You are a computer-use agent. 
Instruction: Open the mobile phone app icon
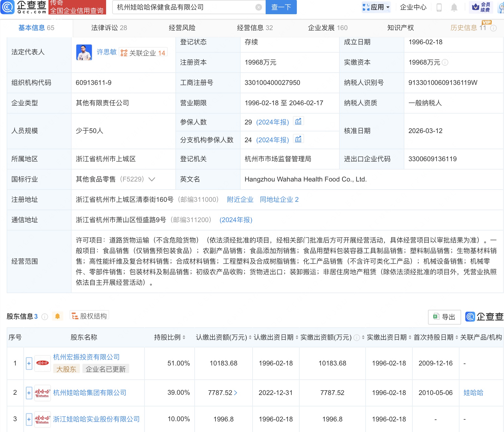pyautogui.click(x=439, y=8)
